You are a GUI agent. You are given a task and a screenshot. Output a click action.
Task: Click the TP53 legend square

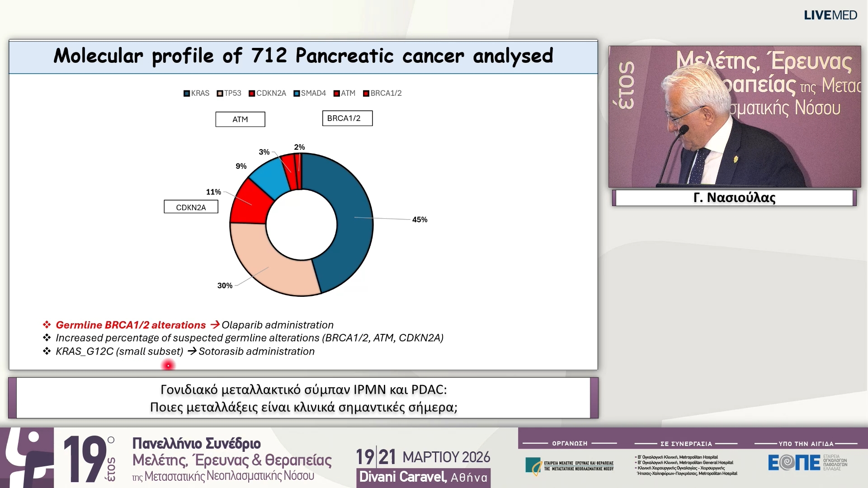point(220,94)
